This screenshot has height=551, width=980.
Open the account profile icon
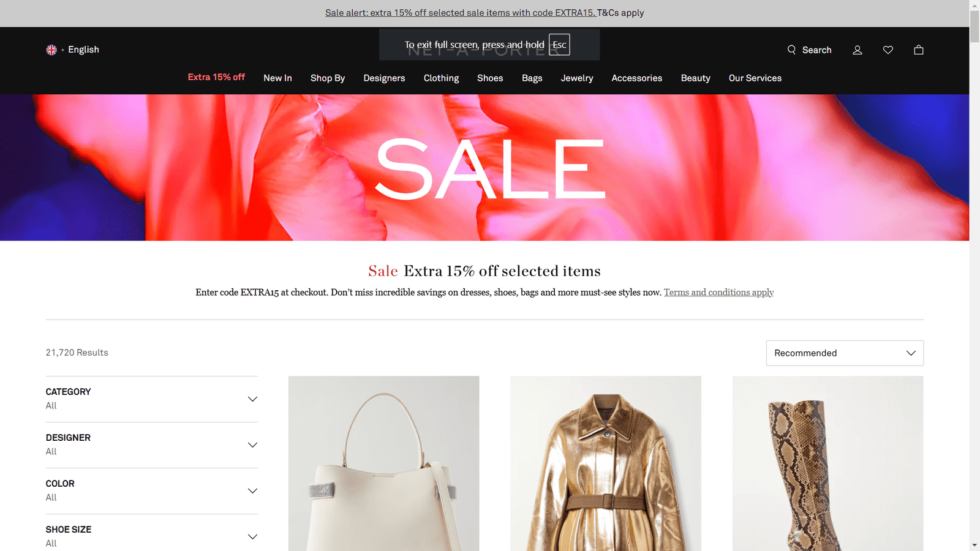click(858, 50)
